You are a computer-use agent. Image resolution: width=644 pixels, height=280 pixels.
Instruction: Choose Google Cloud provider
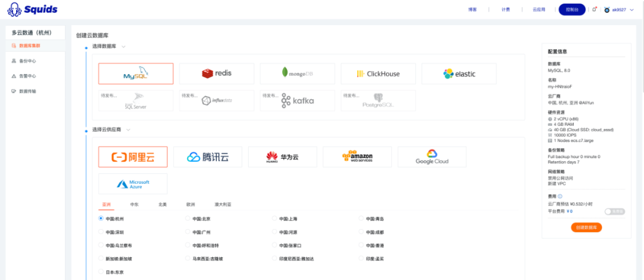432,156
